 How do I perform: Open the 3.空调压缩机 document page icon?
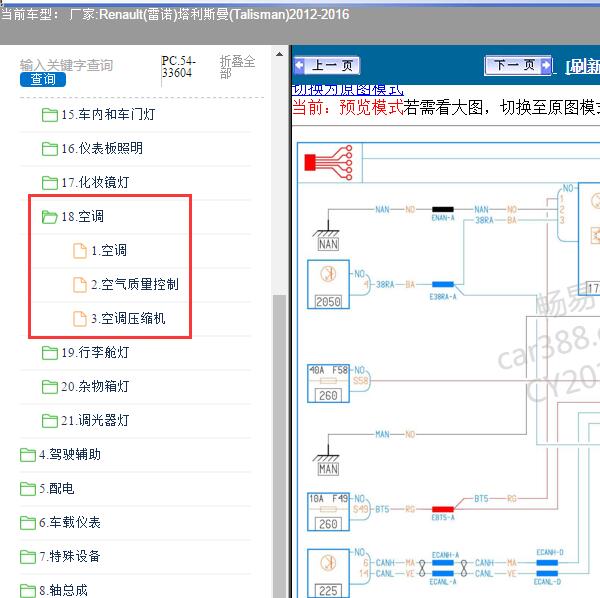point(80,319)
